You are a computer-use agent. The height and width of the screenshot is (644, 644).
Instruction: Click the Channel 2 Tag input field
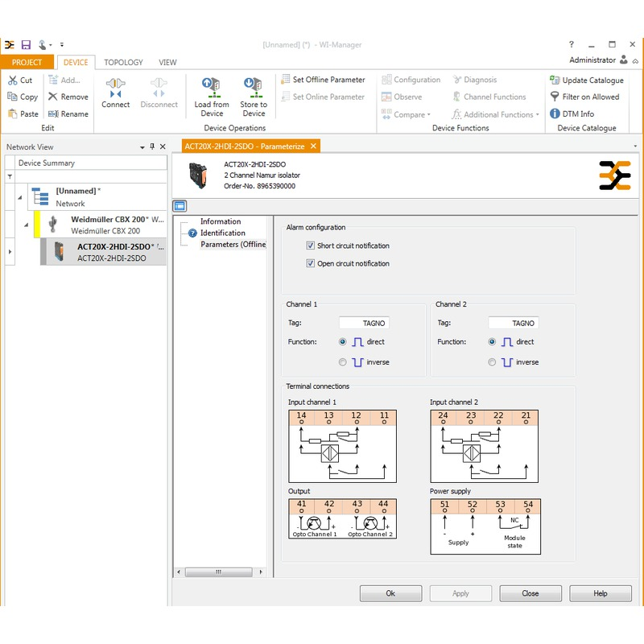(x=513, y=323)
